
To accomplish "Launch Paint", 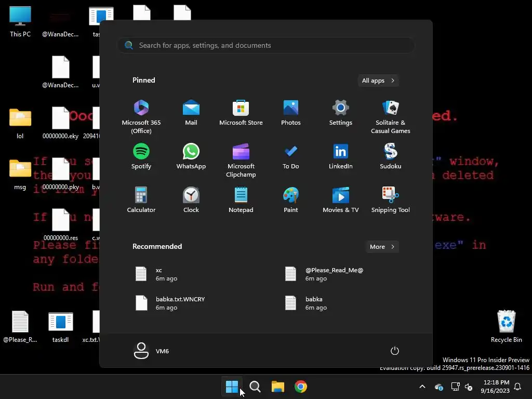I will point(291,200).
